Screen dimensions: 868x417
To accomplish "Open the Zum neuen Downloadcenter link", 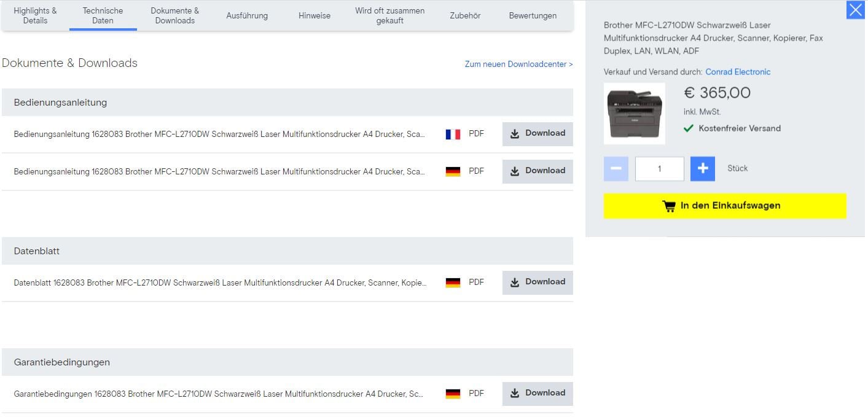I will pyautogui.click(x=518, y=64).
